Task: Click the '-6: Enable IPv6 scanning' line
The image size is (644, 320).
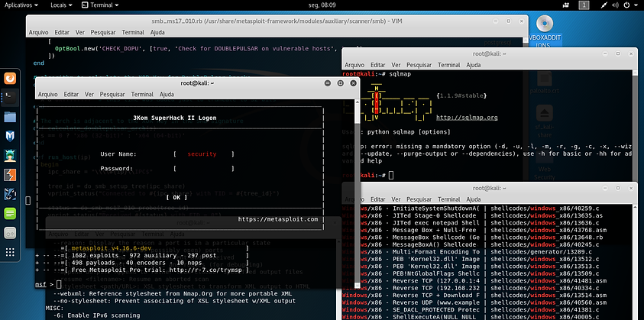Action: [x=96, y=315]
